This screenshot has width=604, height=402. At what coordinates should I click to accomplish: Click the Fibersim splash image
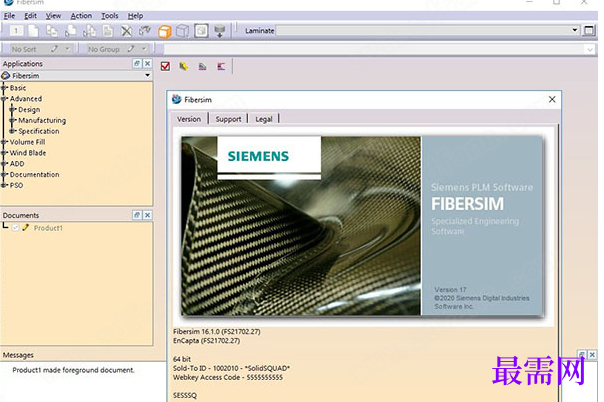(x=362, y=226)
